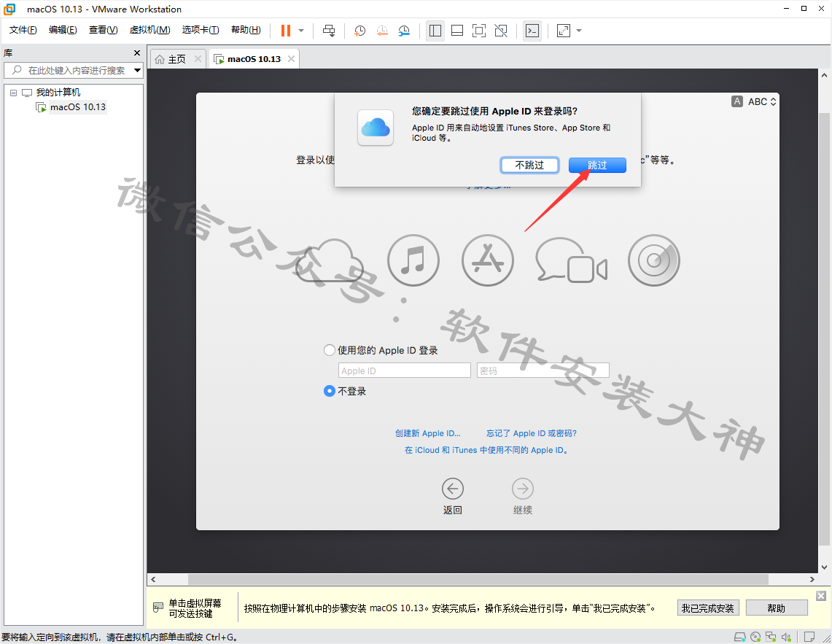The height and width of the screenshot is (644, 832).
Task: Open the 查看 menu
Action: pyautogui.click(x=103, y=30)
